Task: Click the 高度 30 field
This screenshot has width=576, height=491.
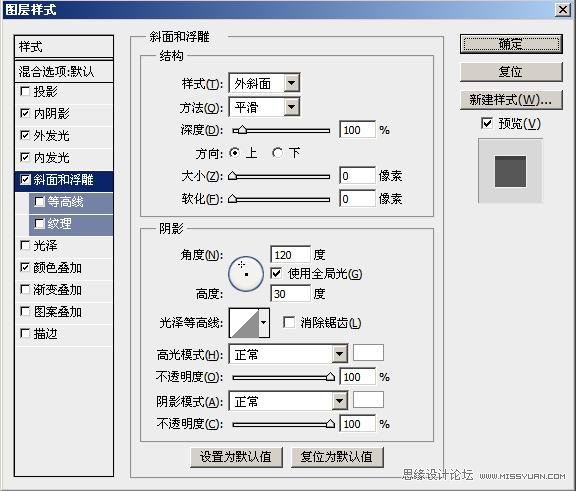Action: point(290,293)
